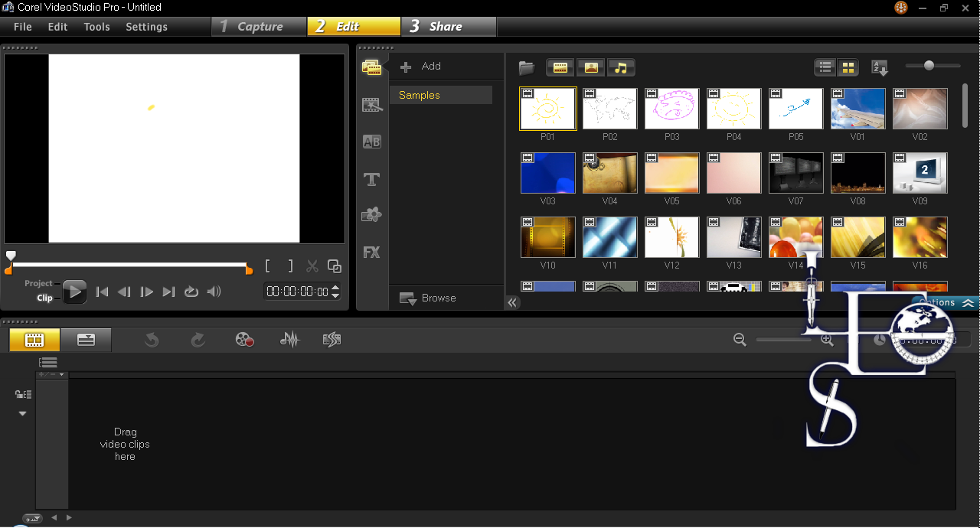980x528 pixels.
Task: Expand the track manager dropdown arrow on timeline
Action: 22,412
